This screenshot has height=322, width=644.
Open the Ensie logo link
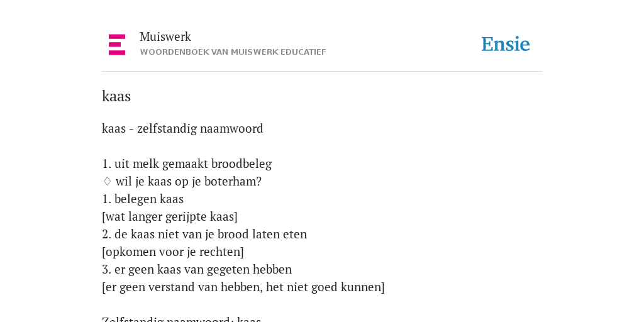click(x=506, y=44)
